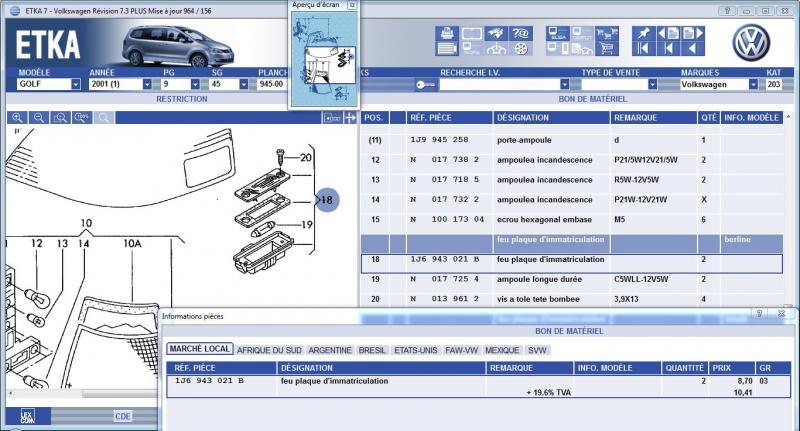Click the pushpin icon
Image resolution: width=800 pixels, height=431 pixels.
pos(644,34)
